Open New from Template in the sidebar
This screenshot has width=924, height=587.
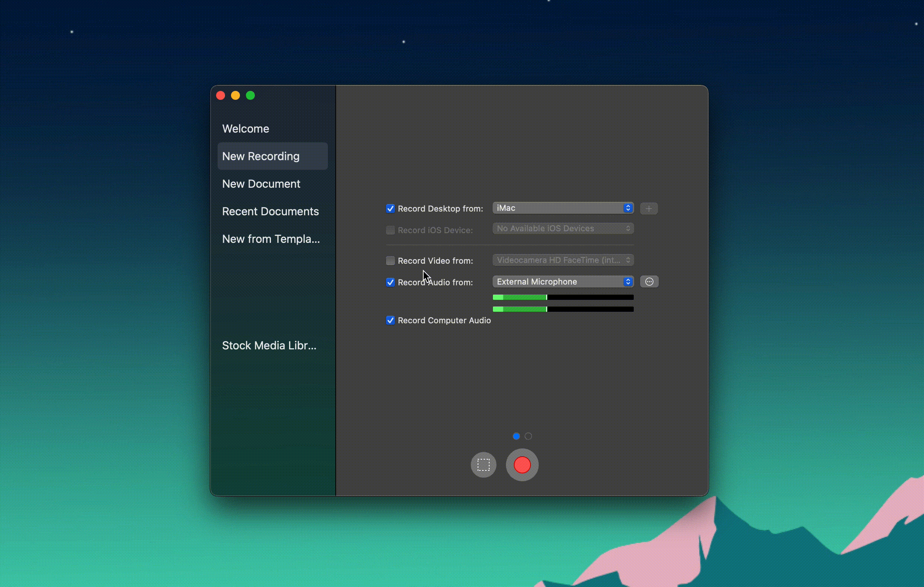pos(272,239)
